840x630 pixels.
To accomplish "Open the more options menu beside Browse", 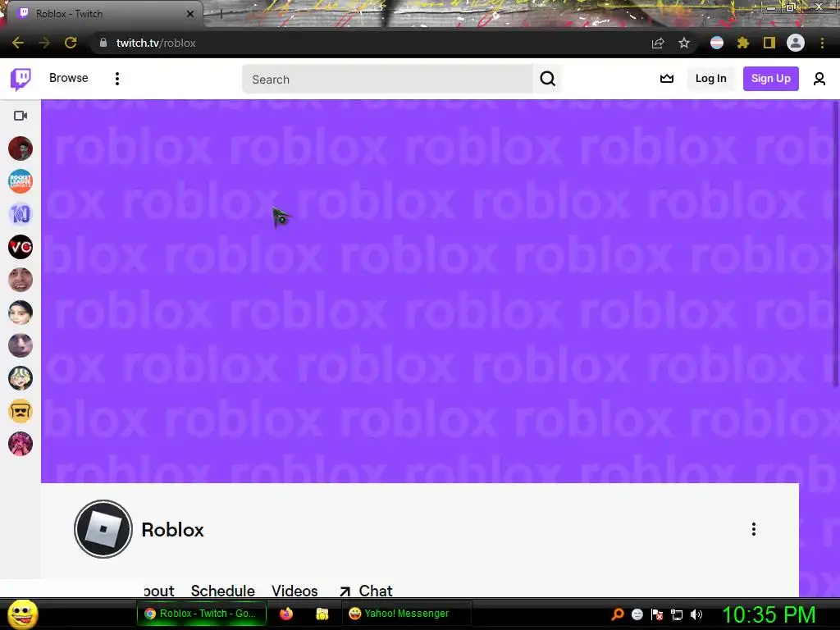I will point(116,79).
